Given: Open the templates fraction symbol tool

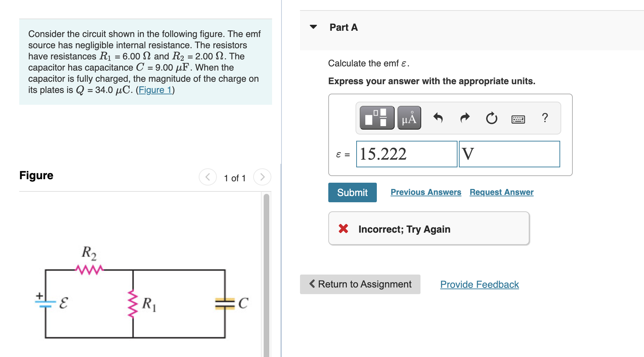Looking at the screenshot, I should coord(377,118).
